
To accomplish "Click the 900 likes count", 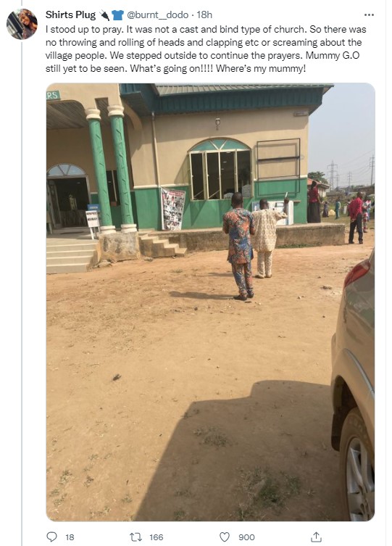I will (x=246, y=537).
